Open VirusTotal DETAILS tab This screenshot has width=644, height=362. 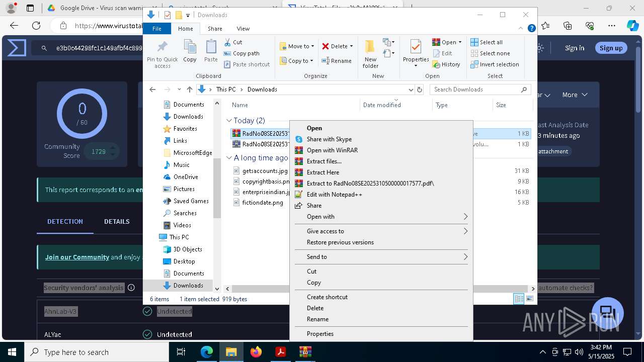(x=117, y=222)
